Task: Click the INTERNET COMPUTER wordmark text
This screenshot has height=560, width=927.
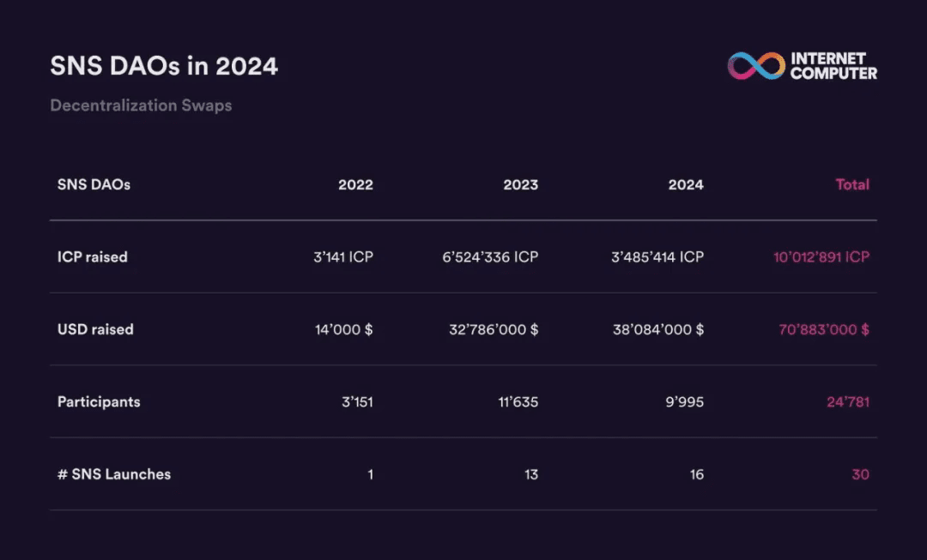Action: pos(833,65)
